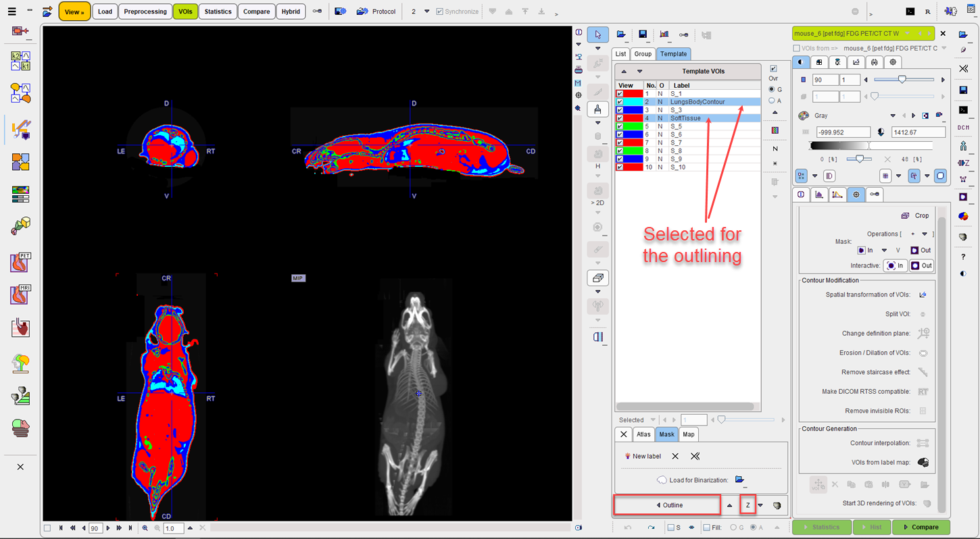Open dropdown arrow next to Z direction button
The width and height of the screenshot is (980, 539).
click(x=760, y=505)
